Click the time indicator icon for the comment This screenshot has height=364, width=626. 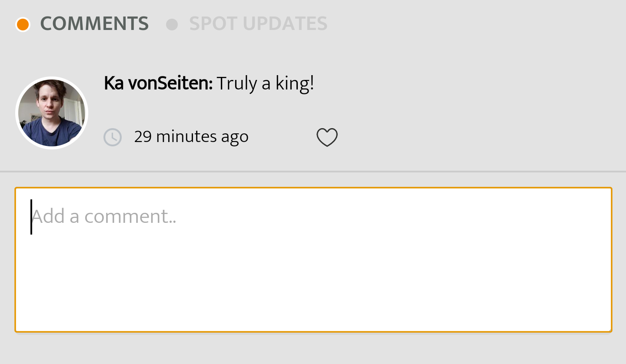[x=112, y=137]
